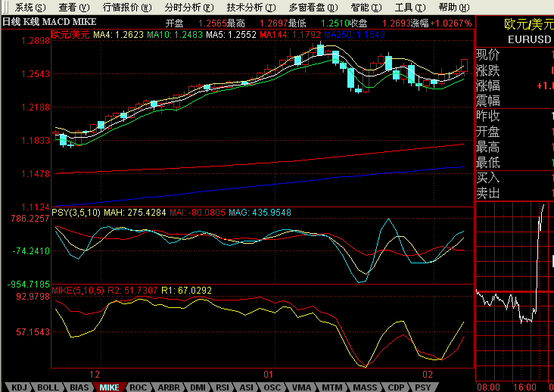Select the MA5: 1.2552 value
554x392 pixels.
click(x=231, y=35)
